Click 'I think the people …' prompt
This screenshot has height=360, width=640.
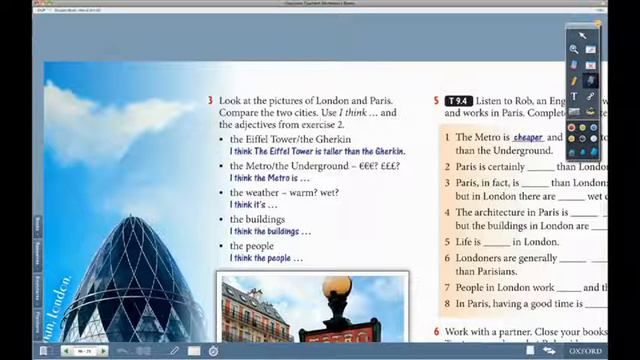266,258
